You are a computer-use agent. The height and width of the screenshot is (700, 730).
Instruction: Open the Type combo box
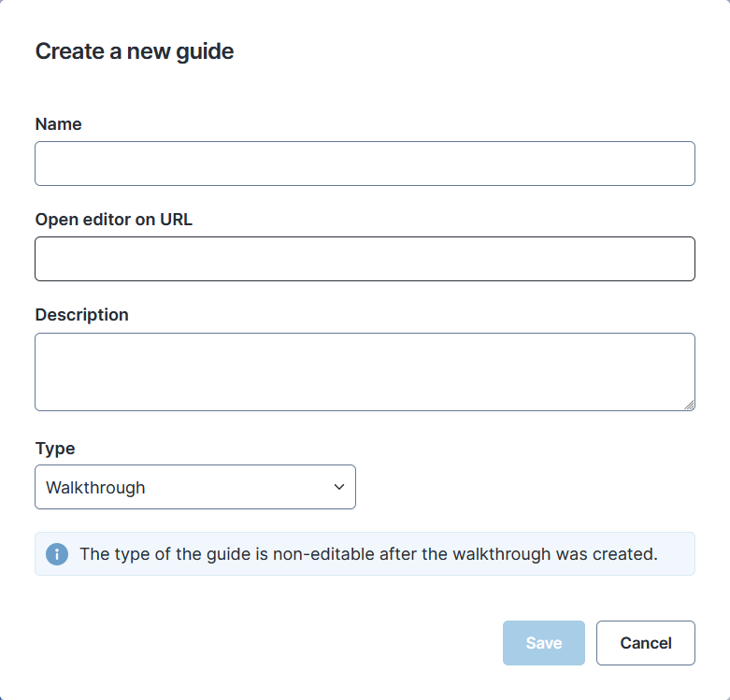194,487
